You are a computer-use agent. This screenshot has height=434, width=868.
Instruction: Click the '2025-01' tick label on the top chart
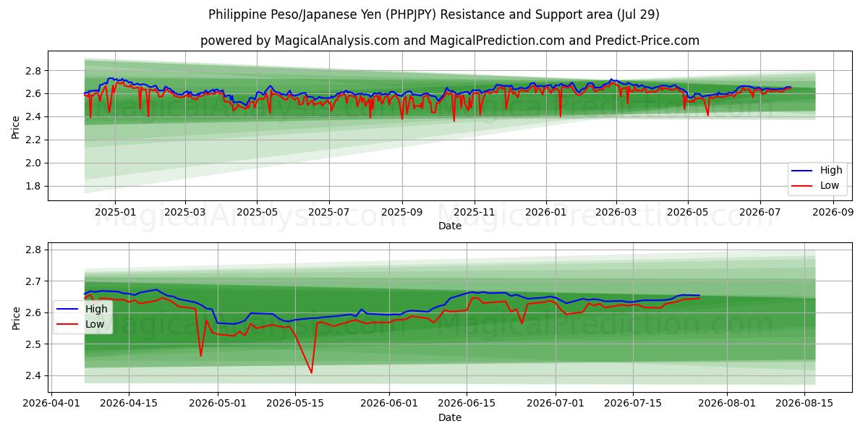point(114,213)
